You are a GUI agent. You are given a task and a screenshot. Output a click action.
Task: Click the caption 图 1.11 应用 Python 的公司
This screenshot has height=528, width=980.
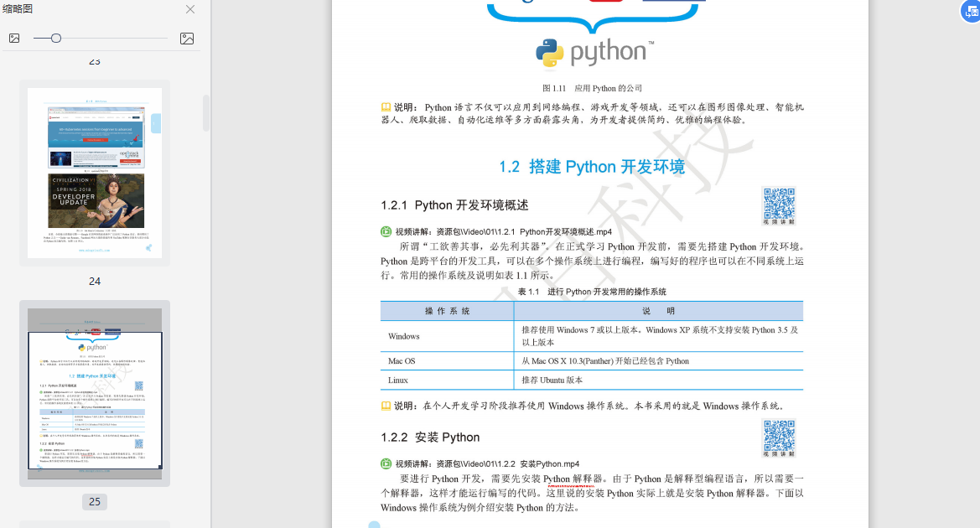[592, 89]
